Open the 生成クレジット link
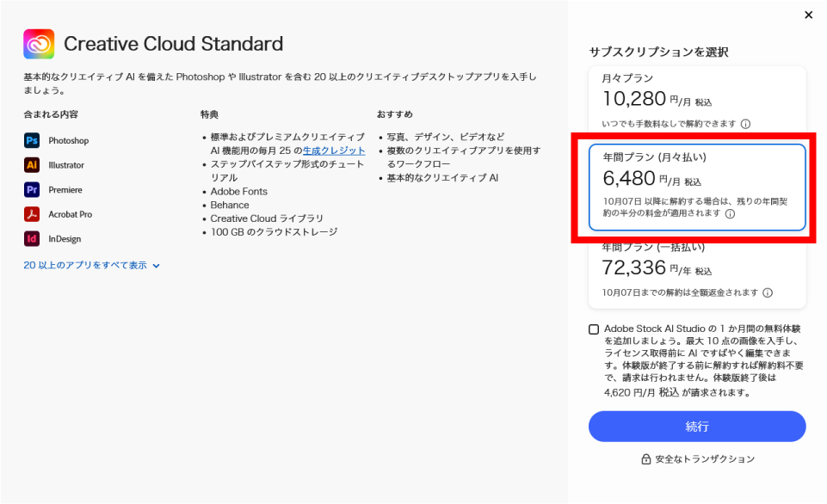This screenshot has height=504, width=827. pos(334,151)
